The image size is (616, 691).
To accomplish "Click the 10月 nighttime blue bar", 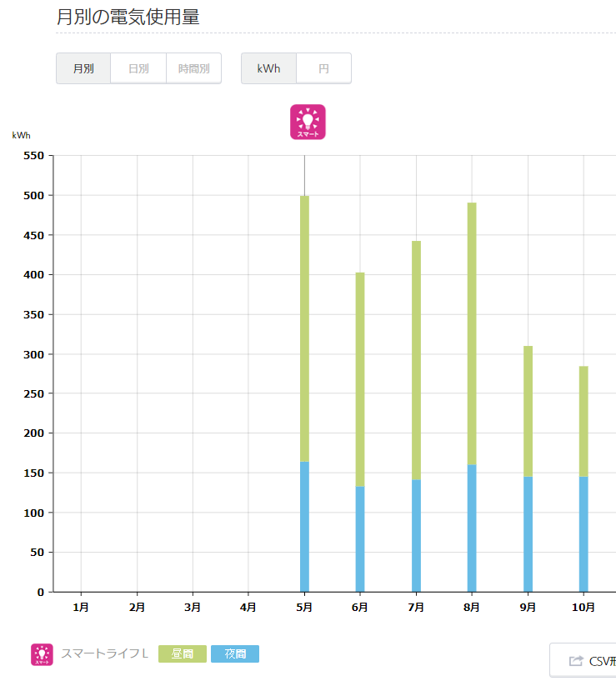I will click(583, 534).
